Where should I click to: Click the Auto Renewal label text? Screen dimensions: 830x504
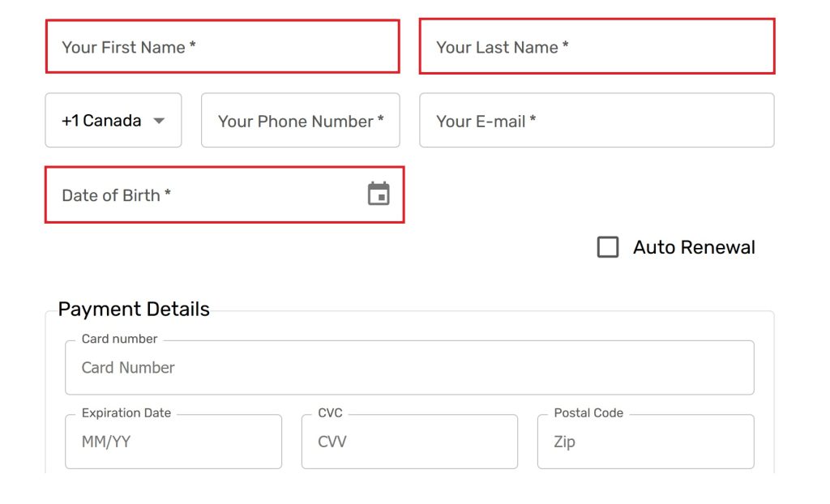tap(694, 247)
